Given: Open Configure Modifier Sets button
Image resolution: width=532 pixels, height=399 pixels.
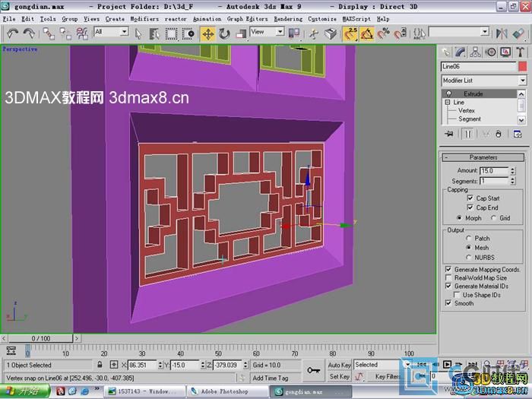Looking at the screenshot, I should coord(518,134).
